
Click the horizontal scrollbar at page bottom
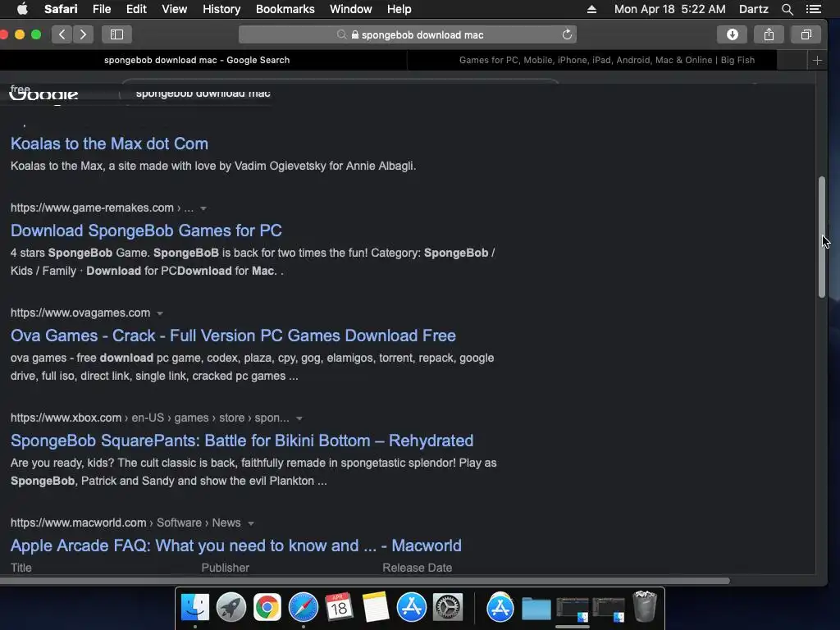(x=364, y=581)
